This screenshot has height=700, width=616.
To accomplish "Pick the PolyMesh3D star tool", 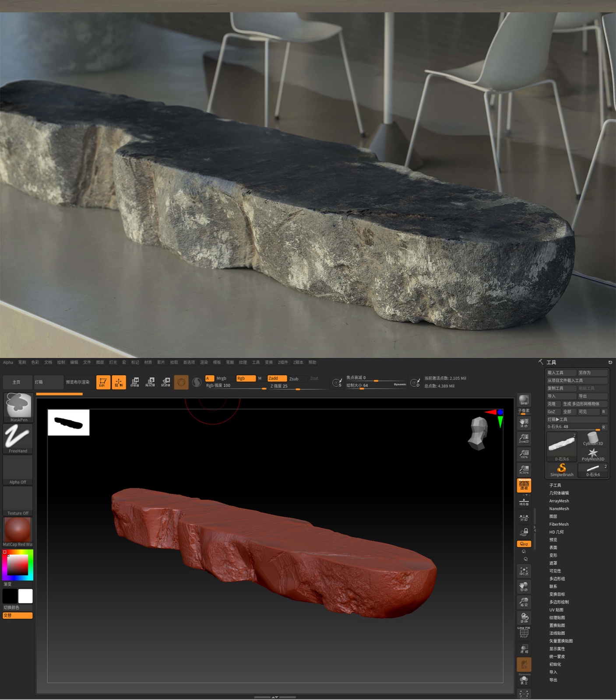I will (x=593, y=454).
